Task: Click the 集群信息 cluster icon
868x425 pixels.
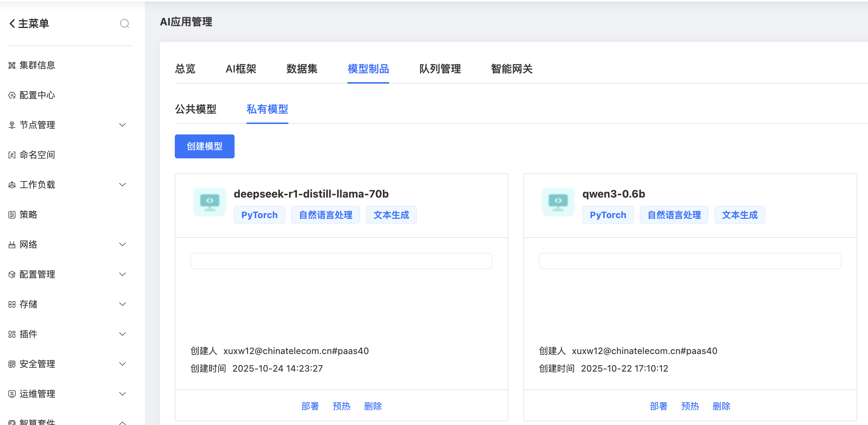Action: click(12, 65)
